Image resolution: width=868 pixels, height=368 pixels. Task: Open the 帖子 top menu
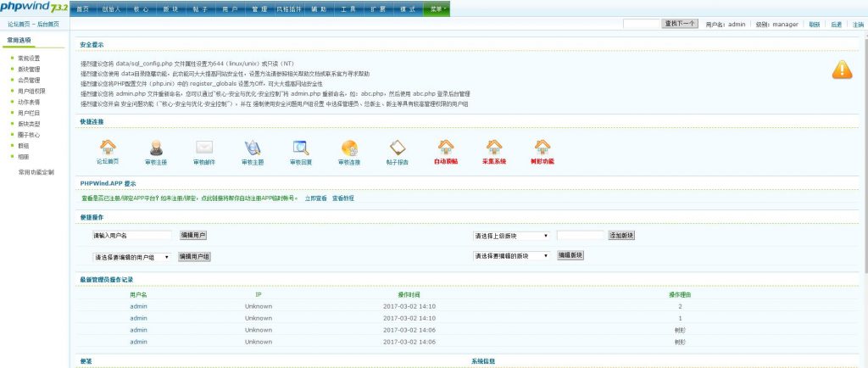pos(200,9)
